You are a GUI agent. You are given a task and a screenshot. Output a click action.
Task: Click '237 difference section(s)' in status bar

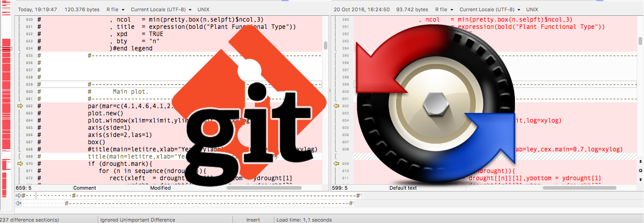[30, 220]
